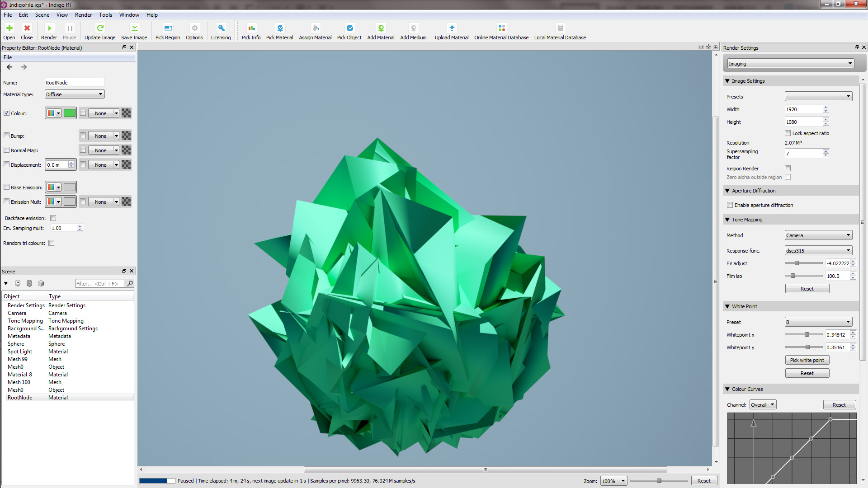868x488 pixels.
Task: Click the Save Image icon
Action: pyautogui.click(x=134, y=28)
